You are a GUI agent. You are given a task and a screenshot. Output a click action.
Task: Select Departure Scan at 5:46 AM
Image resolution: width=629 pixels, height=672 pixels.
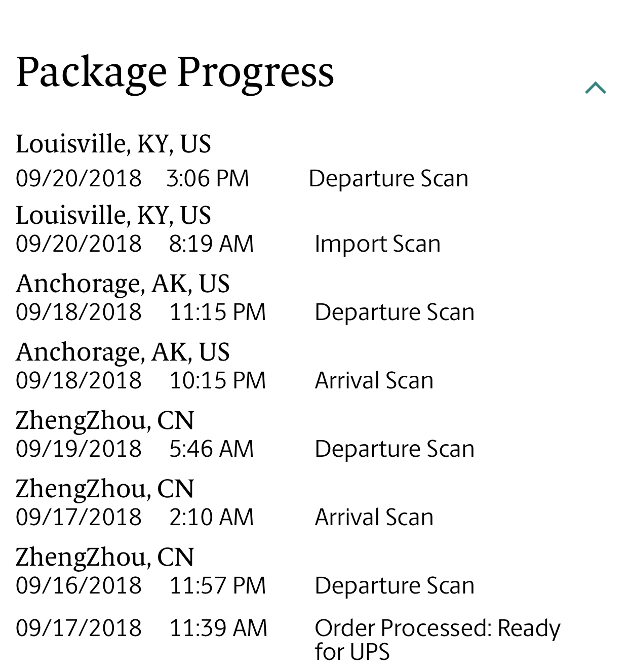tap(395, 449)
